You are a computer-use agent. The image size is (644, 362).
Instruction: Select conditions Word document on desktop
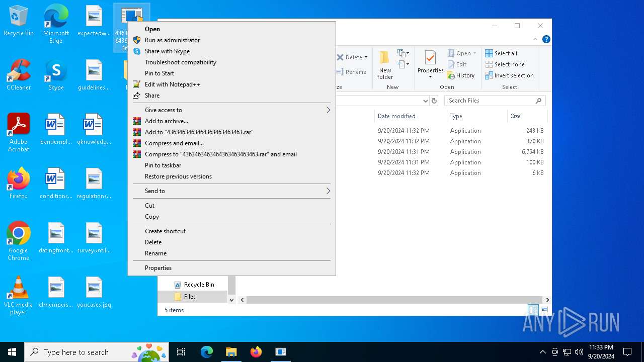pos(56,184)
